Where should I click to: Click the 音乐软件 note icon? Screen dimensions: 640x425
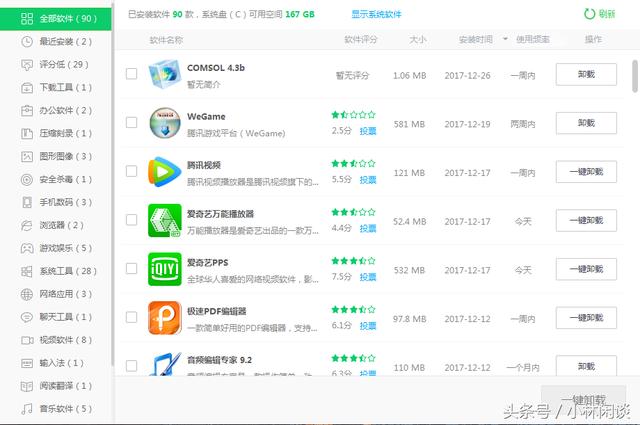[x=27, y=409]
